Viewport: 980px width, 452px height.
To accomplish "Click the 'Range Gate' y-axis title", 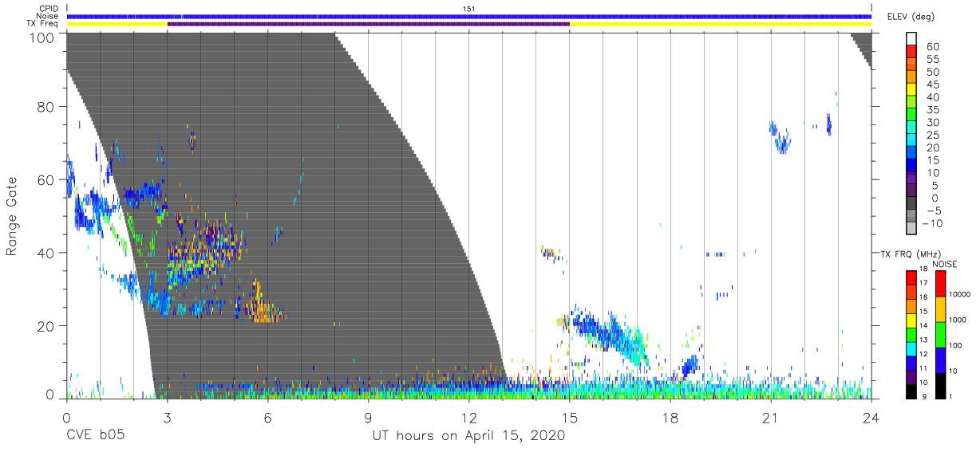I will tap(12, 217).
